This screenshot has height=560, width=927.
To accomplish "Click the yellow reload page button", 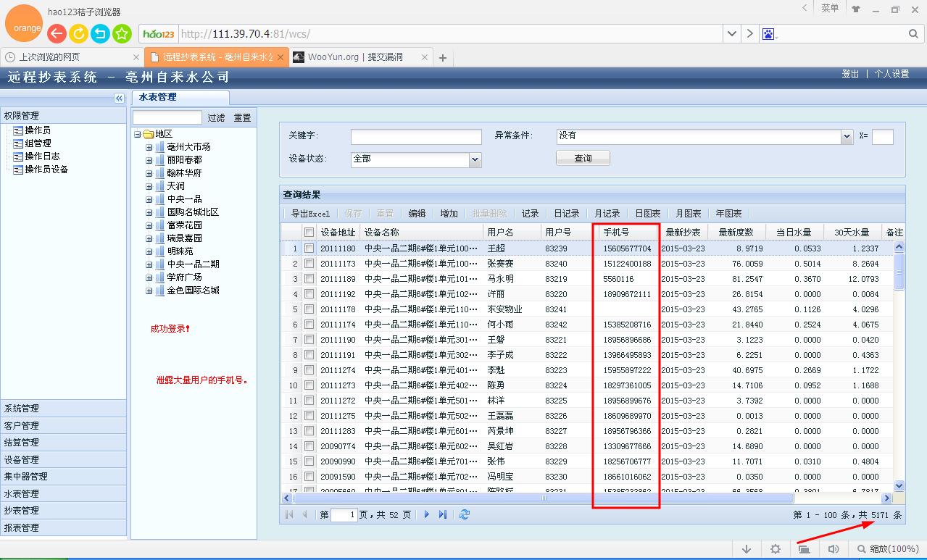I will [x=78, y=33].
